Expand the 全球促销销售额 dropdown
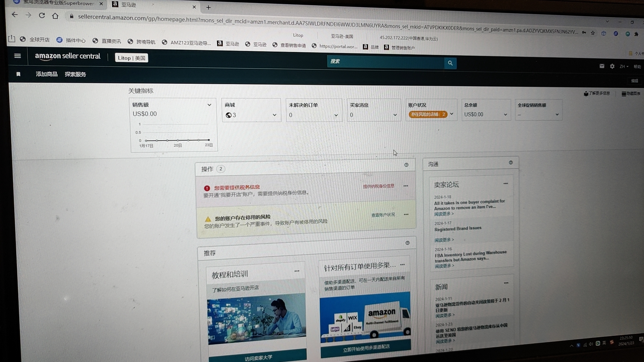Screen dimensions: 644x362 557,115
